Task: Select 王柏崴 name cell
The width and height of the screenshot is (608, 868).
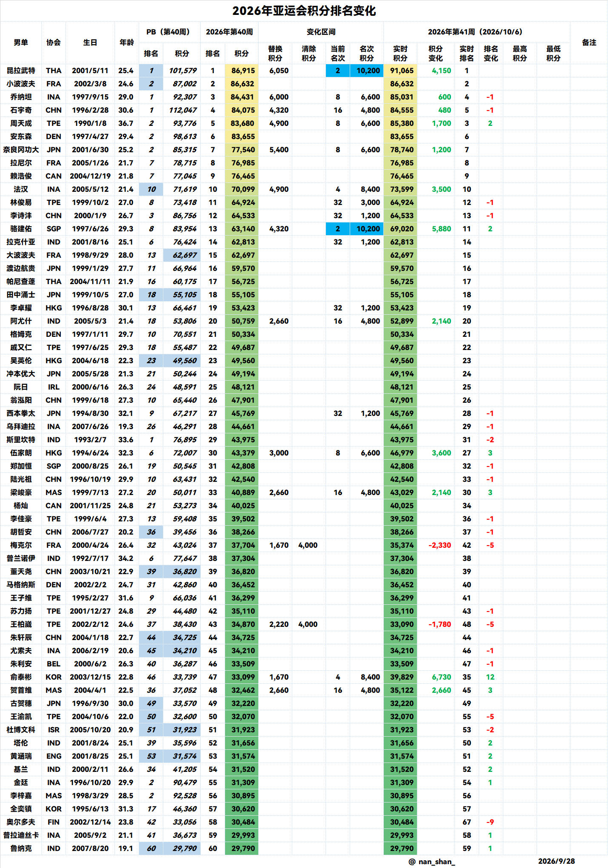Action: click(21, 624)
